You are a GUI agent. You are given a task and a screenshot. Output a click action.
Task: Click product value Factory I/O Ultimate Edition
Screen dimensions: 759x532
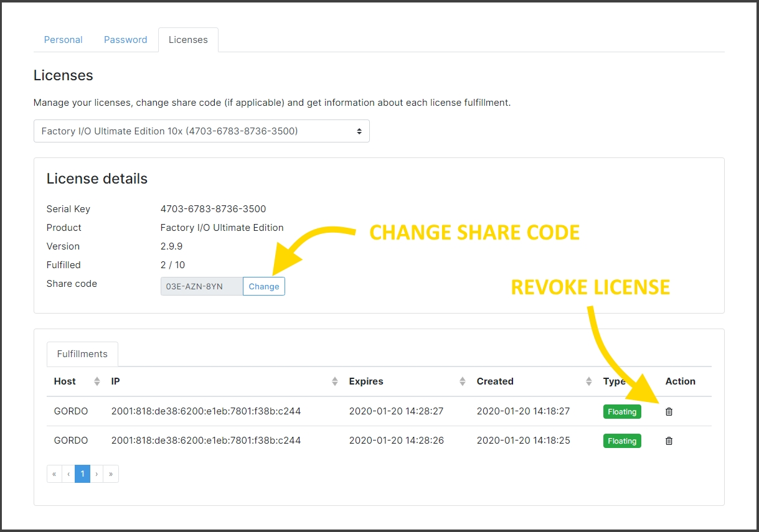[222, 228]
